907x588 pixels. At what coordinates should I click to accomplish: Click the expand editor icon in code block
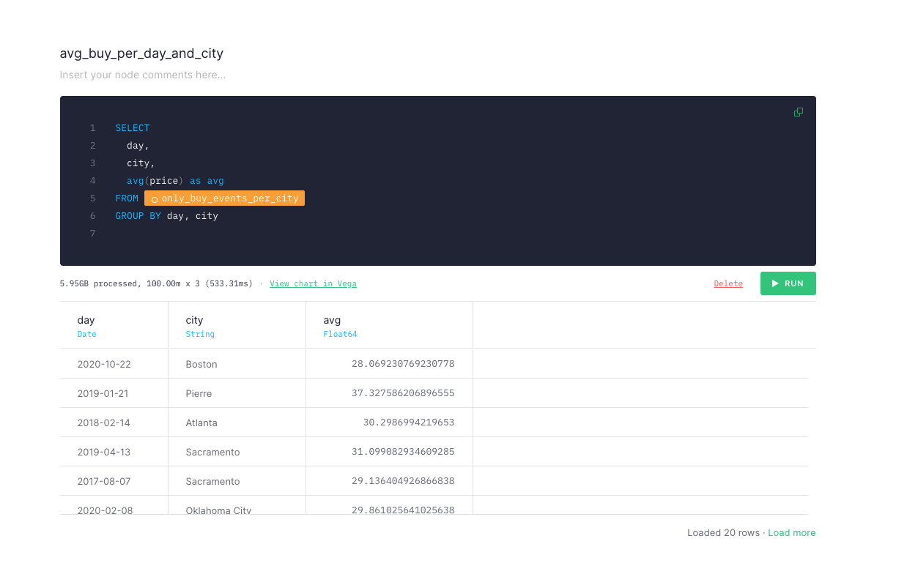tap(799, 112)
